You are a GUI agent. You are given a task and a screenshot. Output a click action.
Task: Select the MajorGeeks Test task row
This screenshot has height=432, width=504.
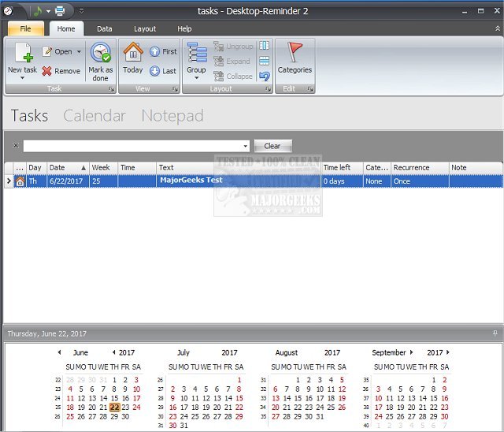[x=258, y=181]
